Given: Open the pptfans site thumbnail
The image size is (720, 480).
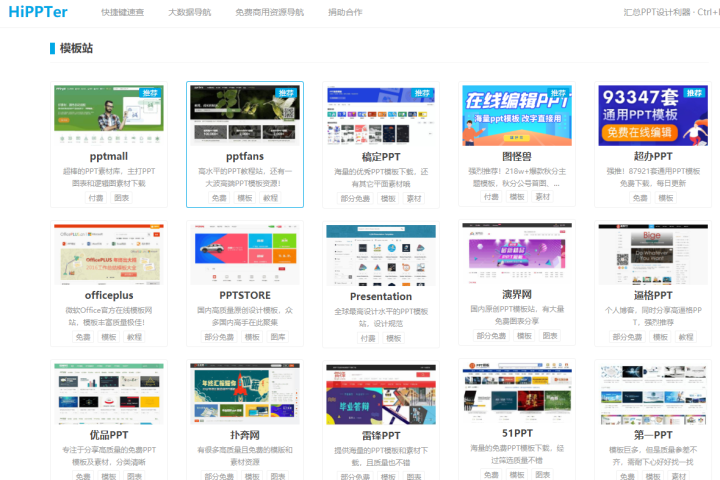Looking at the screenshot, I should tap(245, 115).
